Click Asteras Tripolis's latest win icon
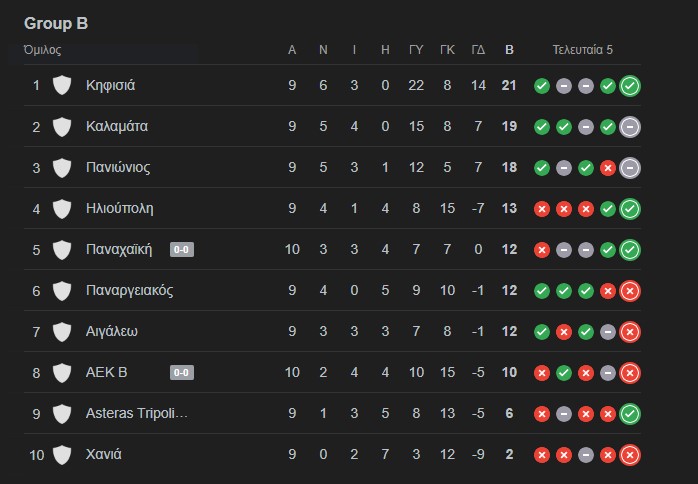This screenshot has width=698, height=484. [630, 414]
